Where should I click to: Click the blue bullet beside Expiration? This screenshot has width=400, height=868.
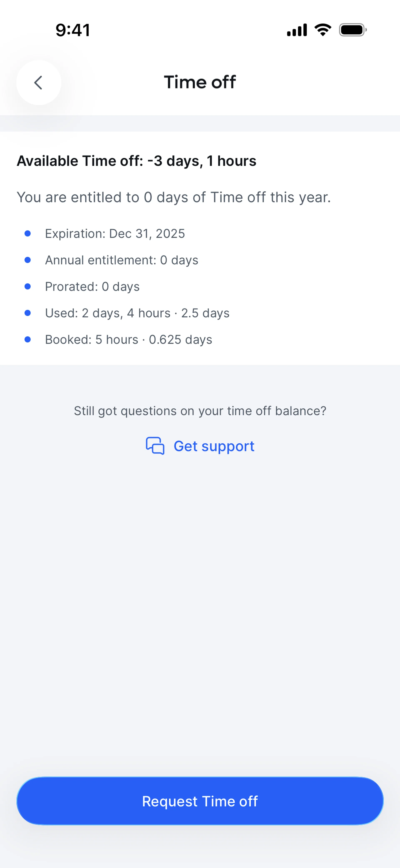[x=28, y=234]
